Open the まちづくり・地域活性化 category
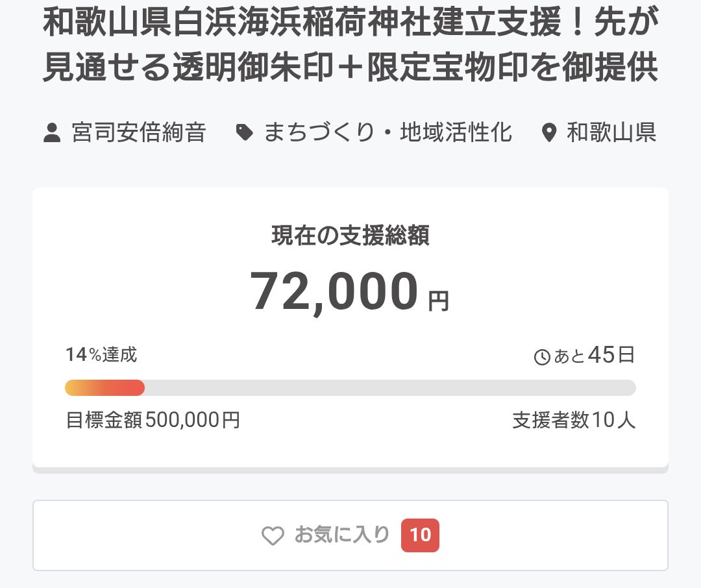The height and width of the screenshot is (588, 701). tap(387, 133)
